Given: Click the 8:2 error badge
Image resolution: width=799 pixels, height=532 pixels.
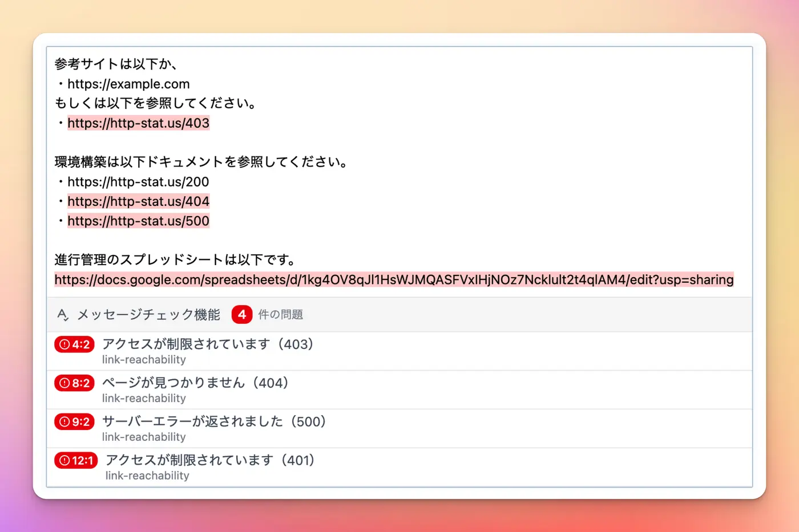Looking at the screenshot, I should coord(74,383).
